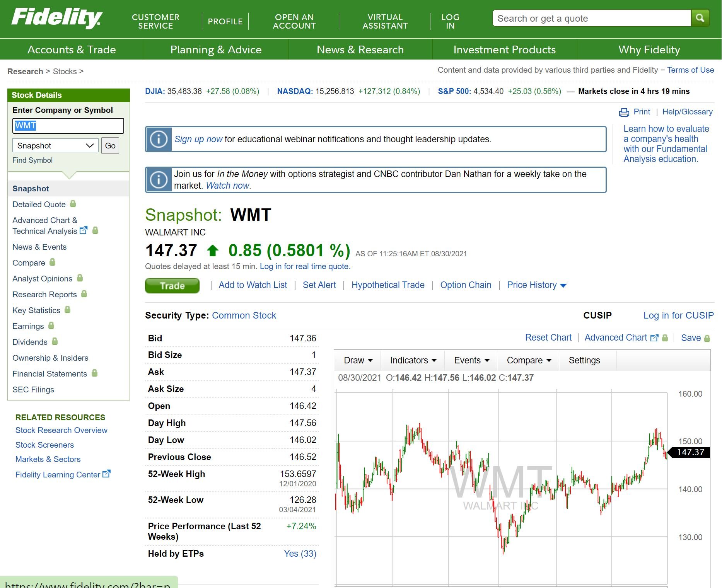Click the Search or get a quote field

tap(592, 18)
